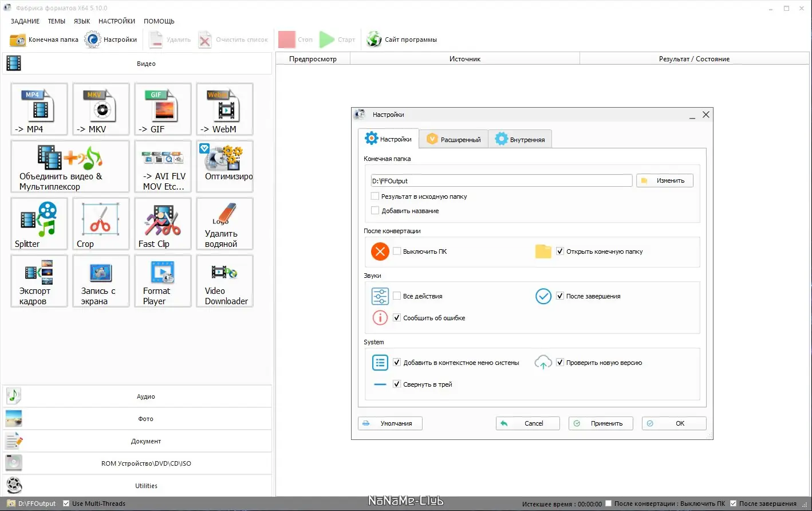Open the ЗАДАНИЕ menu
The image size is (812, 511).
(x=25, y=21)
